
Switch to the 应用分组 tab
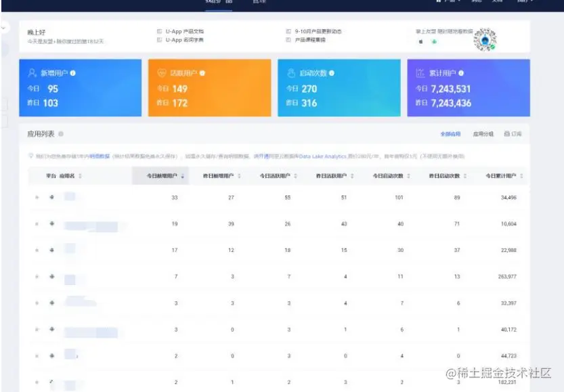click(x=483, y=134)
